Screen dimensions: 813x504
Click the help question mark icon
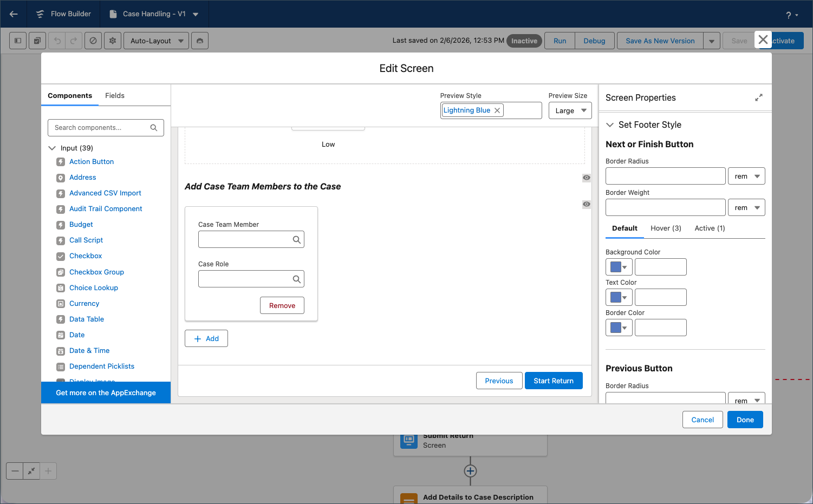click(789, 15)
